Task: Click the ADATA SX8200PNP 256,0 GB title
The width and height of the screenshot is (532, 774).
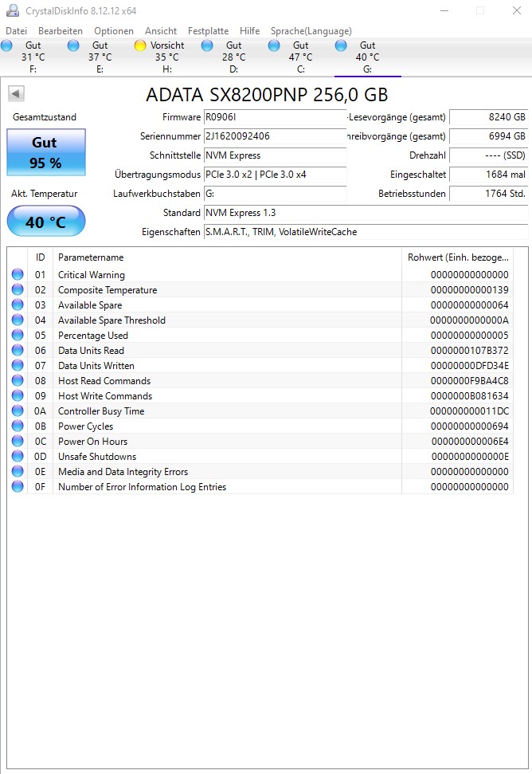Action: coord(267,94)
